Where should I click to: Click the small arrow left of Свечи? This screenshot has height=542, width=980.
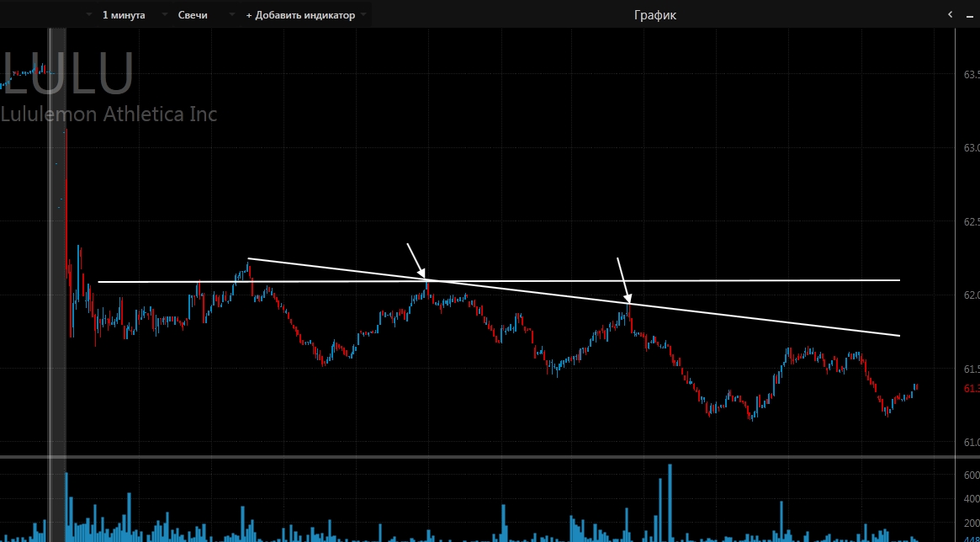(x=165, y=15)
